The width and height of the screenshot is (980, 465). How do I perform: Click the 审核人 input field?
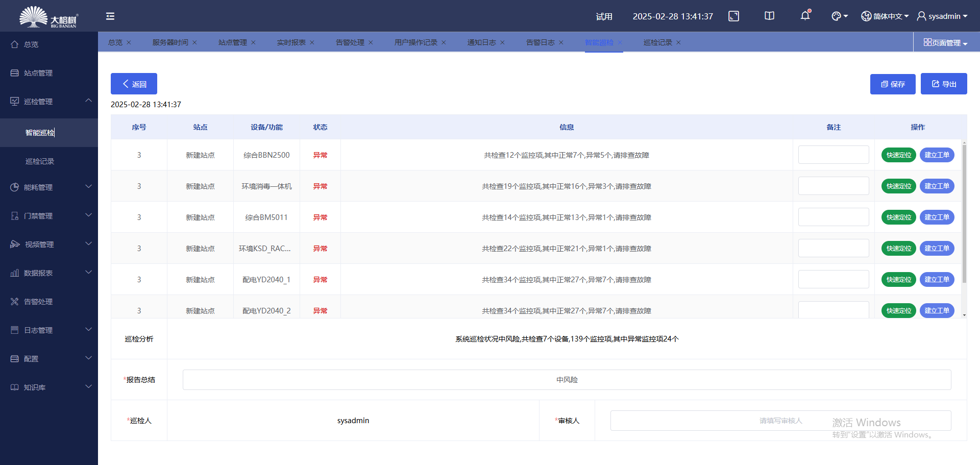click(780, 421)
